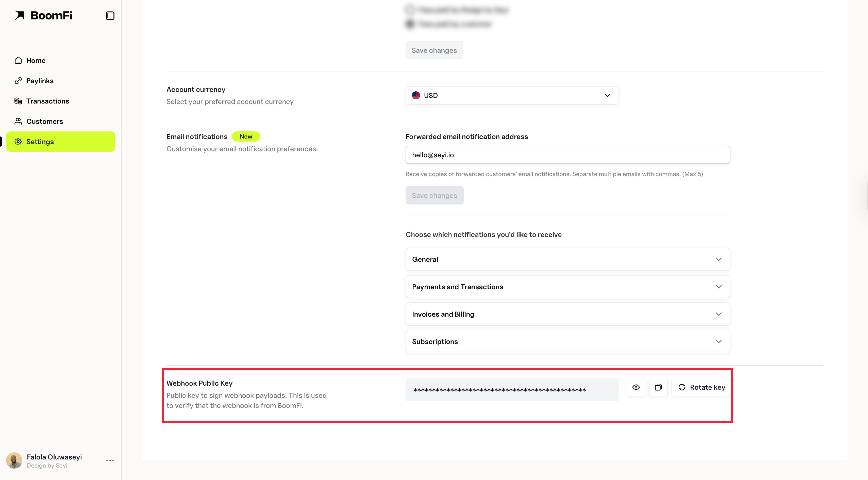The height and width of the screenshot is (480, 868).
Task: Reveal the webhook key with eye icon
Action: point(636,387)
